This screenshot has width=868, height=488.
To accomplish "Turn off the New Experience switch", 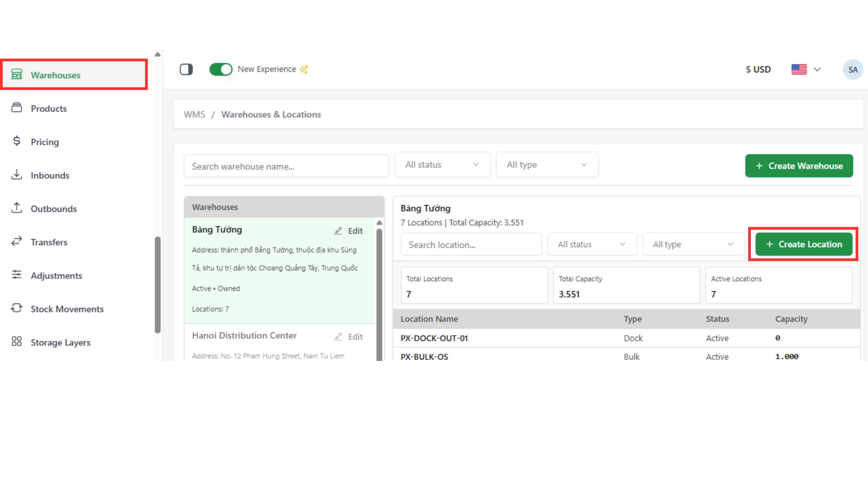I will [221, 69].
